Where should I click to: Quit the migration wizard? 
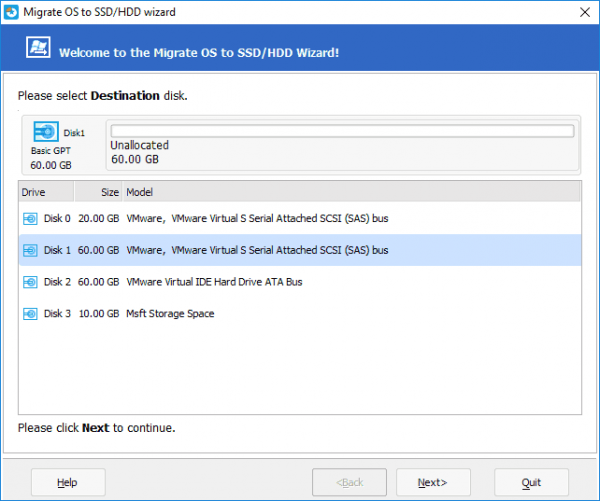pyautogui.click(x=531, y=482)
